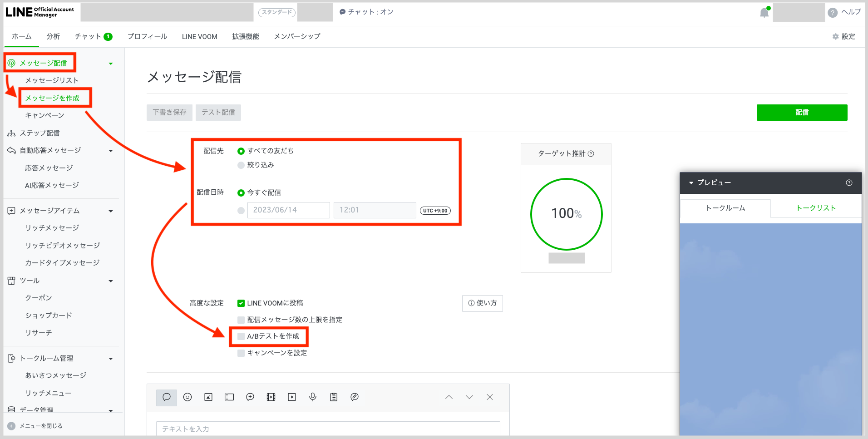Screen dimensions: 868x439
Task: Uncheck LINE VOOMに投稿 checkbox
Action: [x=241, y=303]
